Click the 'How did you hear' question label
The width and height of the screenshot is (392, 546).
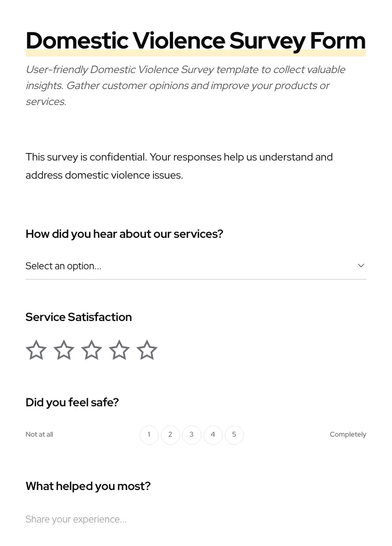(x=124, y=234)
